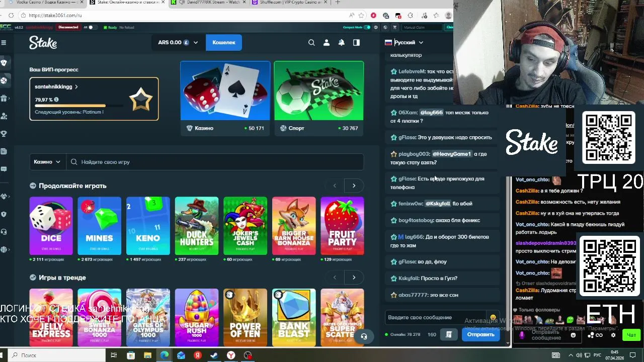Open a new browser tab

click(x=338, y=3)
